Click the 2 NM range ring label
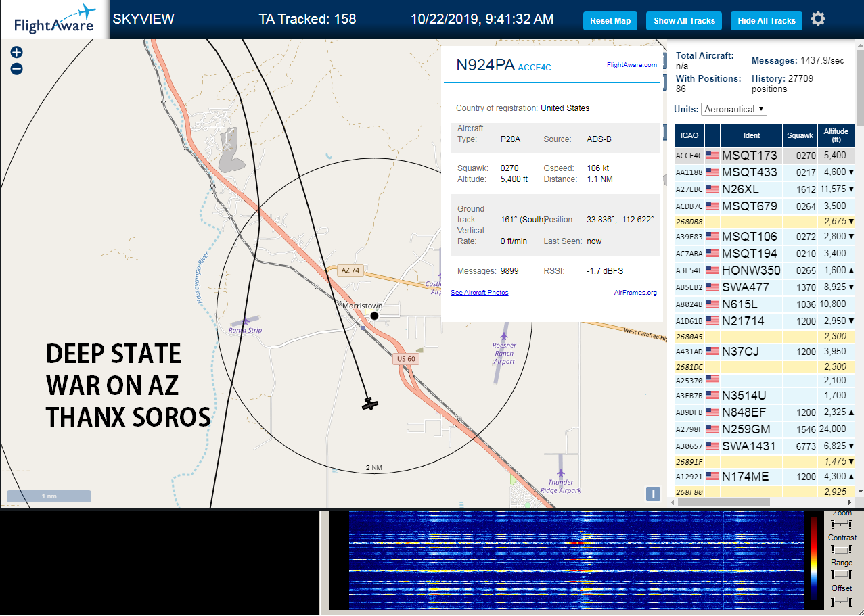Image resolution: width=864 pixels, height=616 pixels. pos(374,468)
